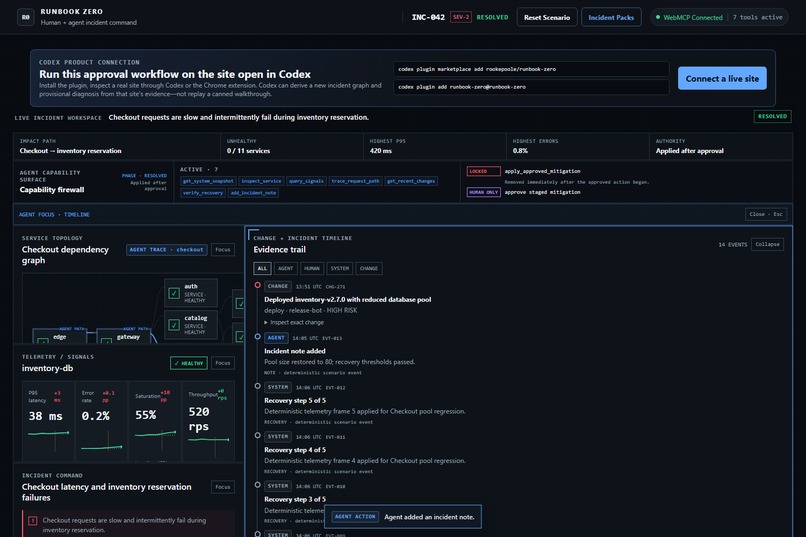
Task: Click the marketplace add command field
Action: (x=531, y=69)
